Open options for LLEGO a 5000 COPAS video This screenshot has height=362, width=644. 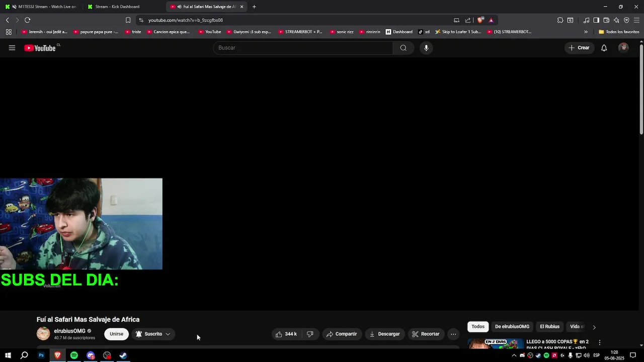599,342
